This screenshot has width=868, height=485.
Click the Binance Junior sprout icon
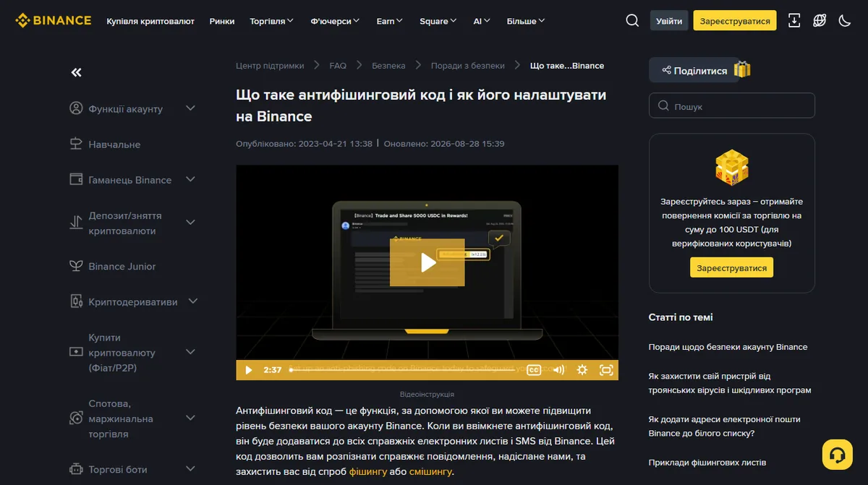[x=76, y=266]
